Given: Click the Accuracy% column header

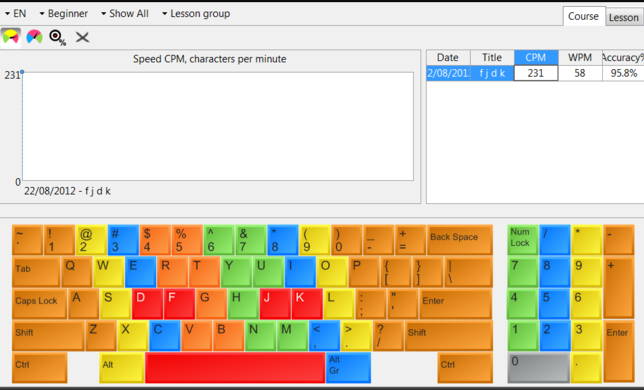Looking at the screenshot, I should pyautogui.click(x=623, y=57).
